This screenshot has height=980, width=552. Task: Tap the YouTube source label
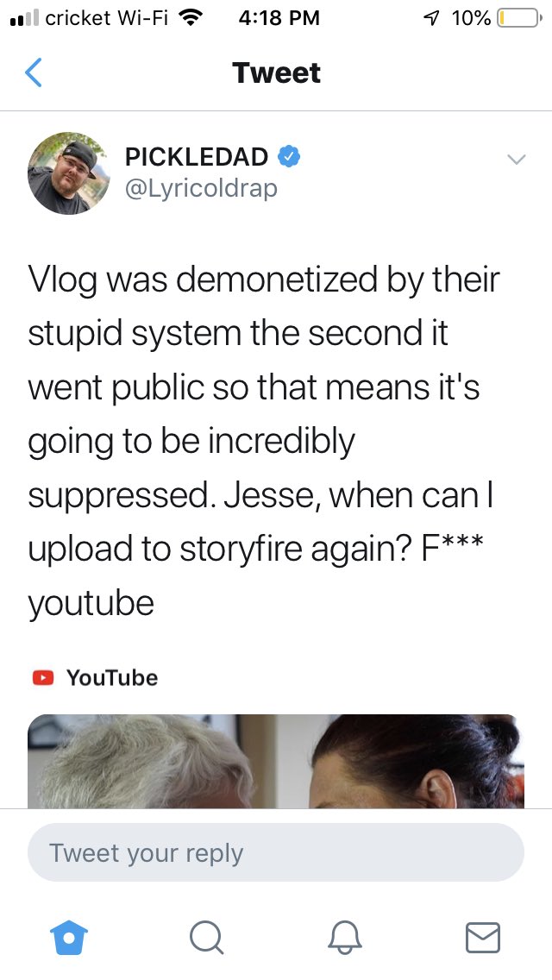coord(112,677)
